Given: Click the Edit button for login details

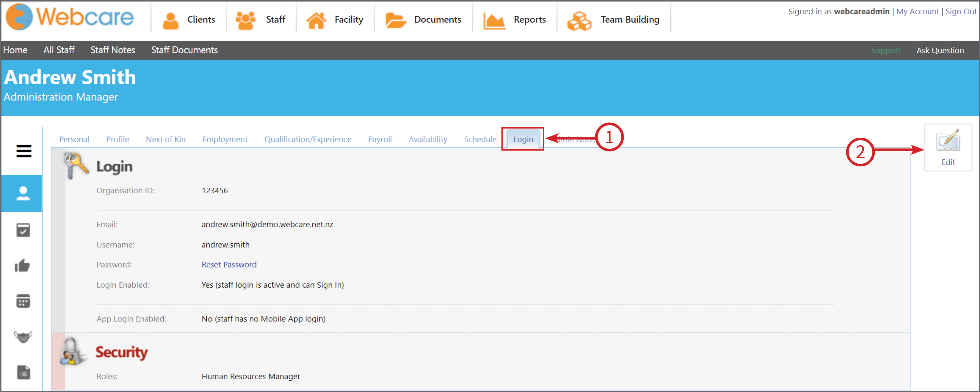Looking at the screenshot, I should (948, 148).
